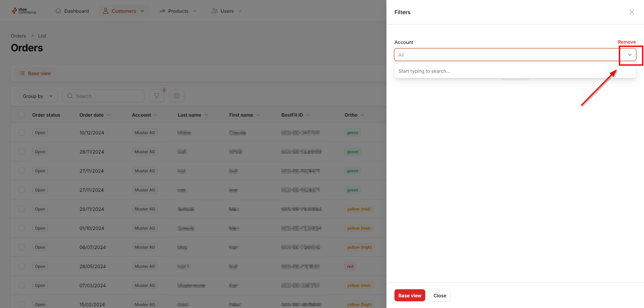The height and width of the screenshot is (308, 644).
Task: Check the 10/12/2024 order row checkbox
Action: 21,132
